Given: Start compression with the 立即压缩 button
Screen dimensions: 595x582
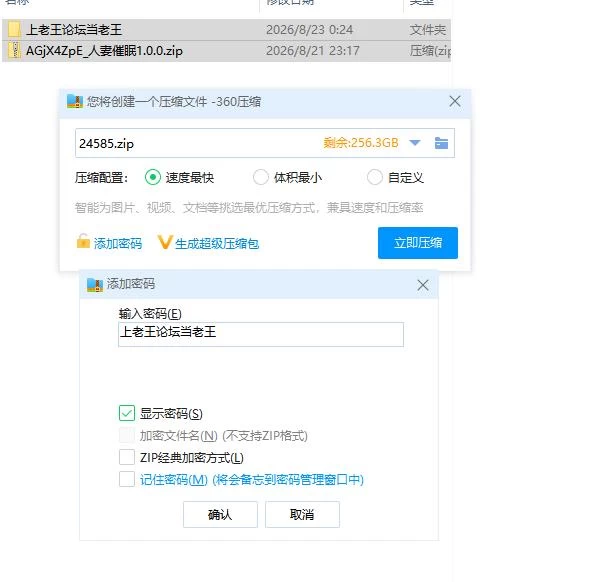Looking at the screenshot, I should click(418, 243).
